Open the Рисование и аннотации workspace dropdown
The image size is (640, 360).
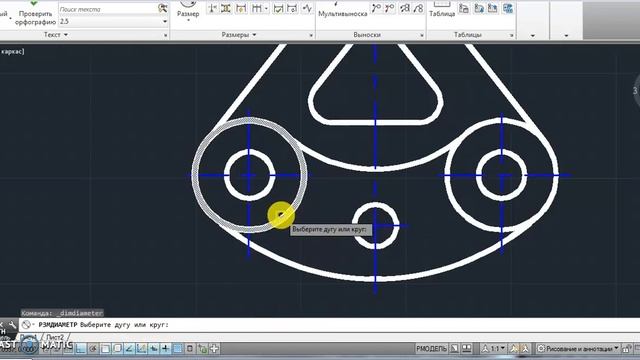(x=578, y=349)
